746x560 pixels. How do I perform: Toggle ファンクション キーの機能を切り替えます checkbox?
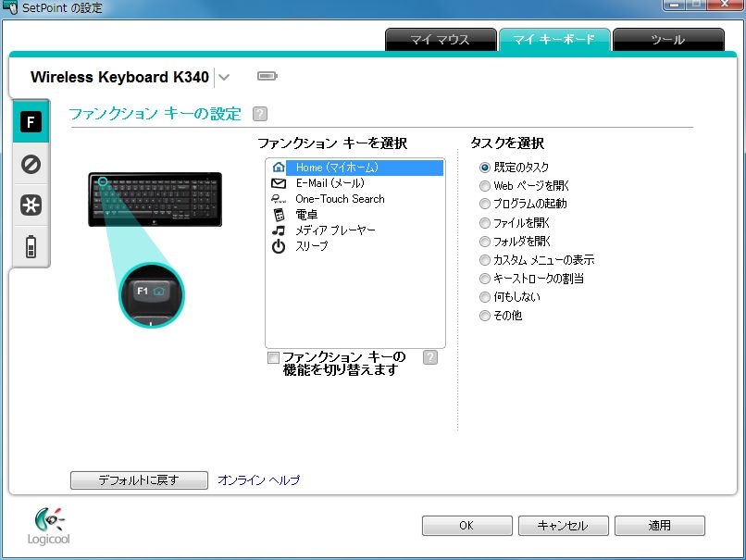(274, 357)
